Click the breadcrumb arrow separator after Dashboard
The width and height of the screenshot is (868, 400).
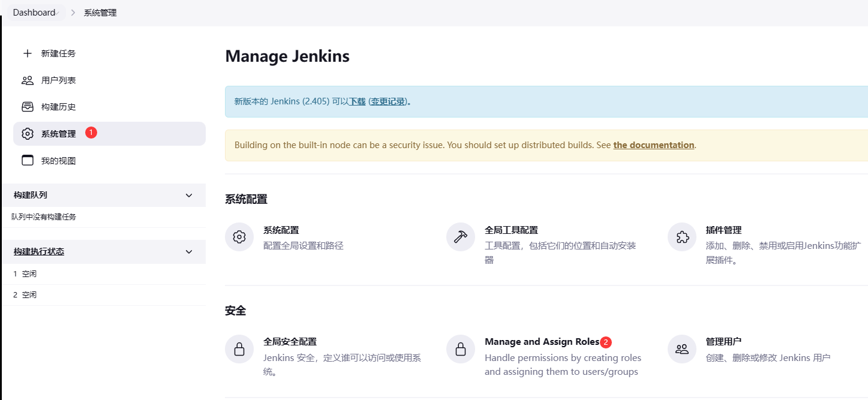point(73,13)
